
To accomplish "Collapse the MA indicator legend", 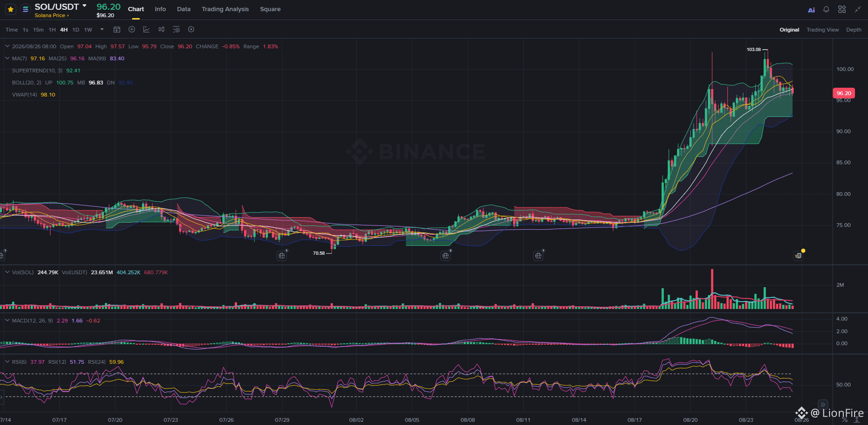I will point(7,58).
